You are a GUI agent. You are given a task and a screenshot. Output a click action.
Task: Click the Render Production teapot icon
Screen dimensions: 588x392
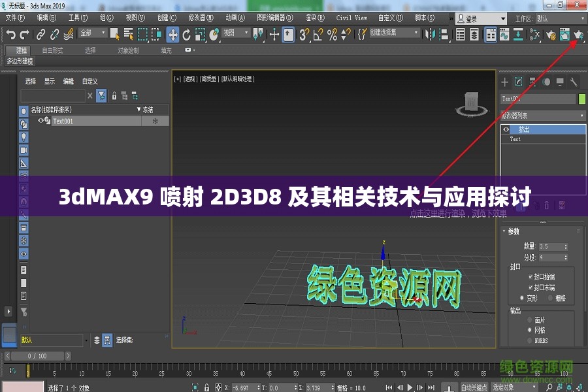pyautogui.click(x=579, y=35)
